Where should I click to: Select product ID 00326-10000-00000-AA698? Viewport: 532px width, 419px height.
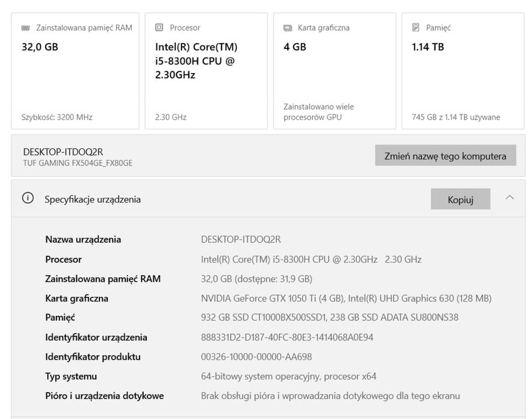[x=256, y=357]
